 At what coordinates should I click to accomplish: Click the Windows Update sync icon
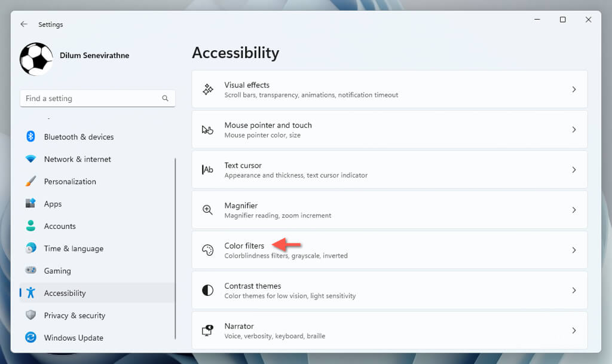coord(31,338)
